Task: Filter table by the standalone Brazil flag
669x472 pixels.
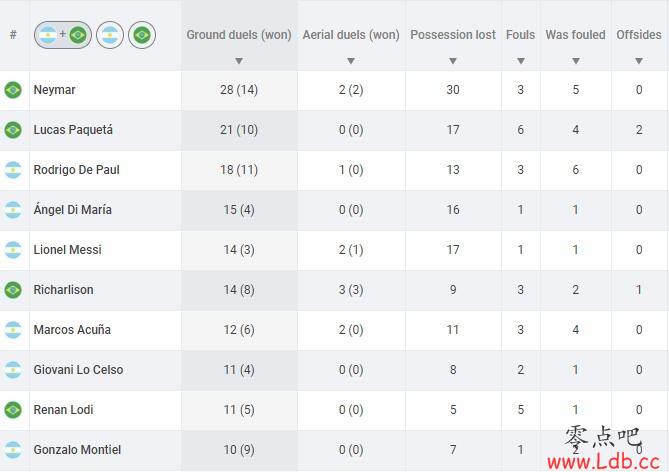Action: (142, 35)
